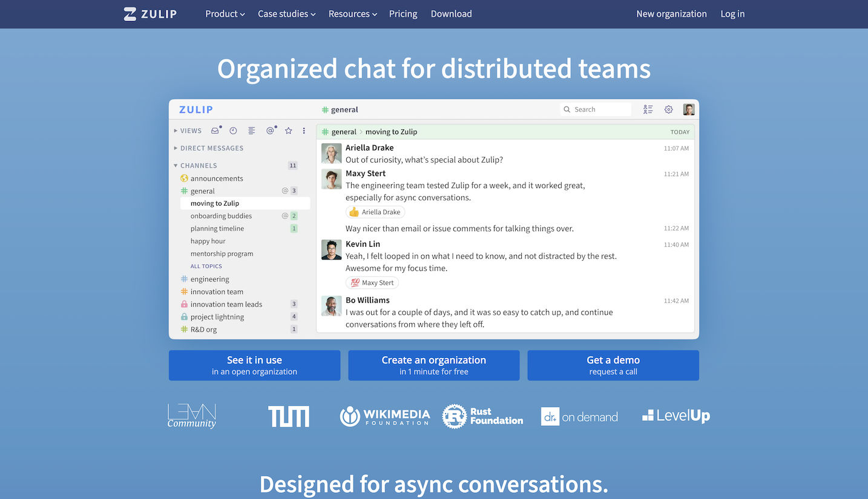This screenshot has height=499, width=868.
Task: Click the Rust Foundation logo
Action: tap(482, 416)
